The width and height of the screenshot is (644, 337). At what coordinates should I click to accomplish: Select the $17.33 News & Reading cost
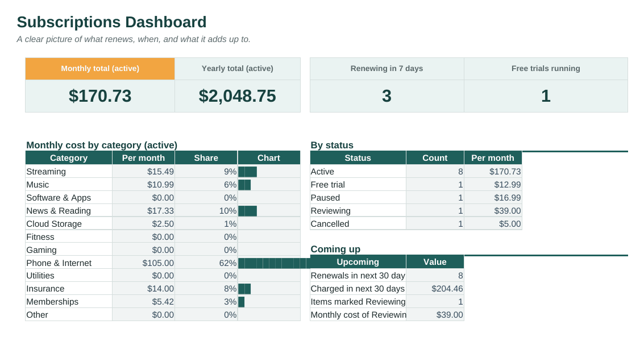point(143,211)
